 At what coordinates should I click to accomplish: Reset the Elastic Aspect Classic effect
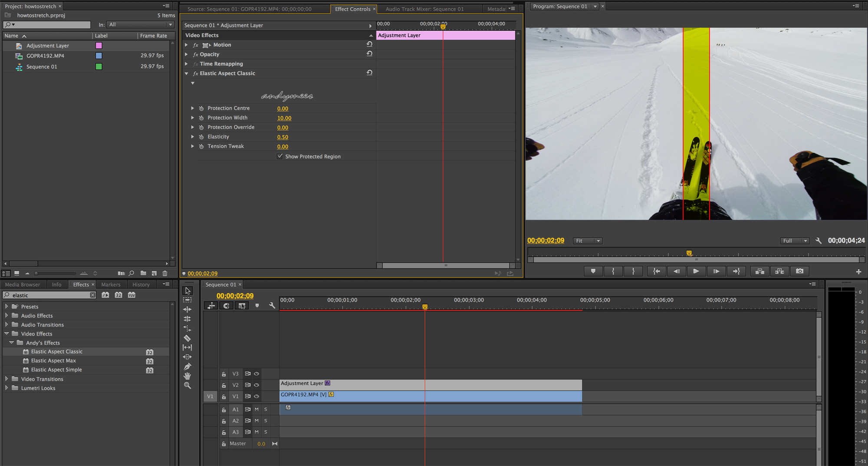[x=369, y=73]
